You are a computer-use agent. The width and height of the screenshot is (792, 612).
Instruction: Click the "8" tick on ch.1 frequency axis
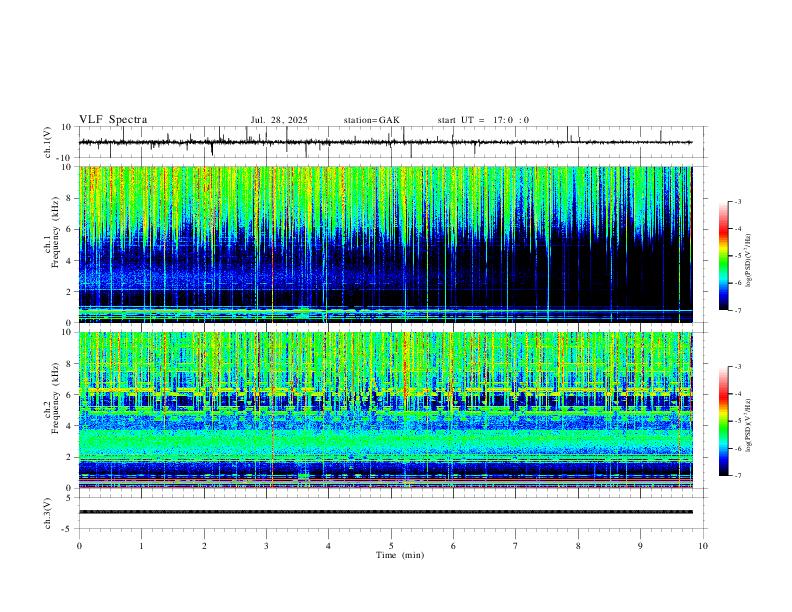pos(70,198)
